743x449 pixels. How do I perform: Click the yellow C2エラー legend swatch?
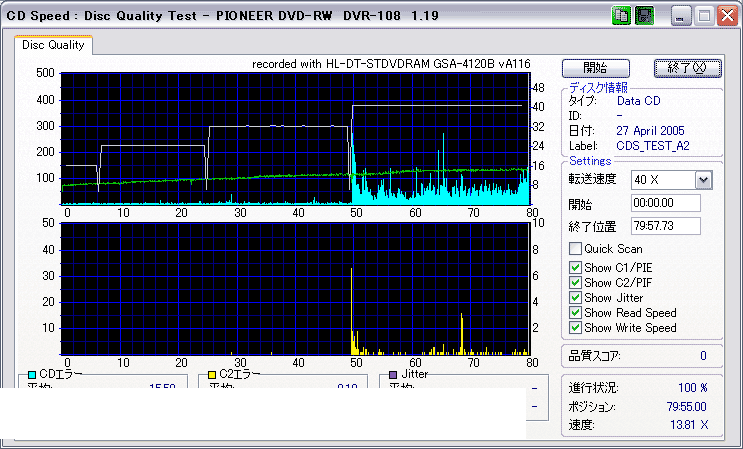click(212, 375)
